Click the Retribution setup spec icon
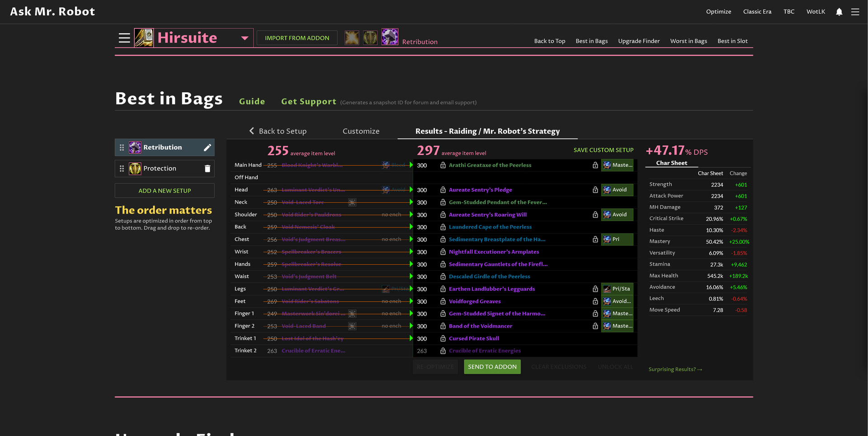The image size is (868, 436). tap(135, 147)
